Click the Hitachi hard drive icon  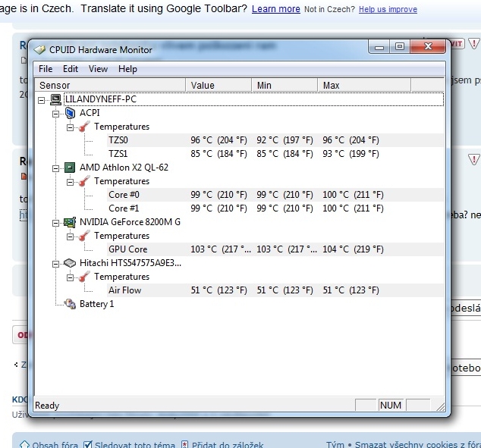70,263
